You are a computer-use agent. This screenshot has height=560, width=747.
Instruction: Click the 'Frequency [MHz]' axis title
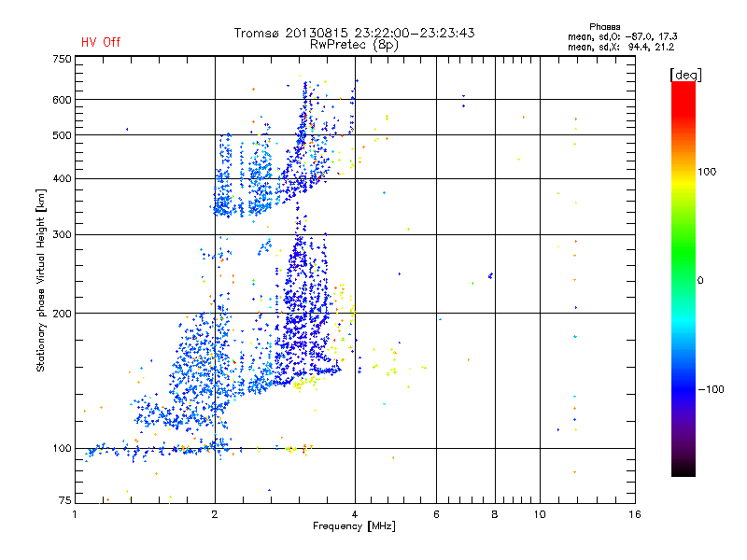(x=354, y=526)
